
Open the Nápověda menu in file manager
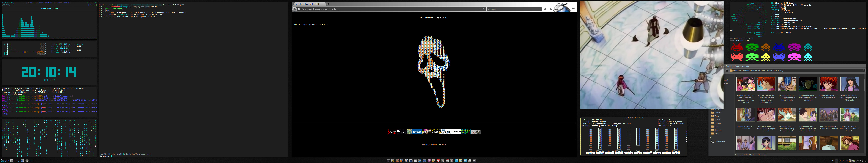(745, 66)
